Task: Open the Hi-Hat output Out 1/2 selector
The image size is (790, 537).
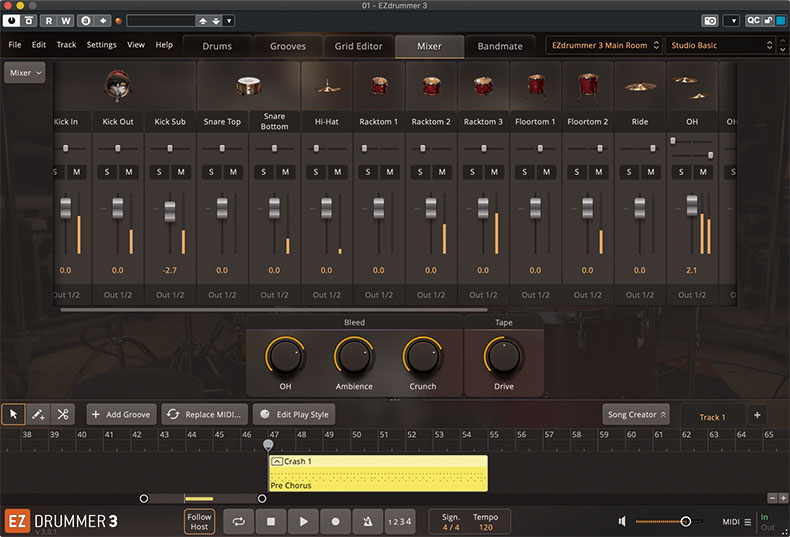Action: pos(327,295)
